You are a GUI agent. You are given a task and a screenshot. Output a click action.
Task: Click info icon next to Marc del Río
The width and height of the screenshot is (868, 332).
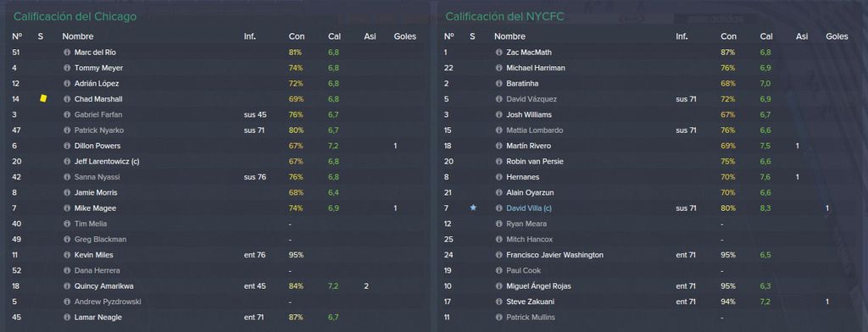coord(68,53)
